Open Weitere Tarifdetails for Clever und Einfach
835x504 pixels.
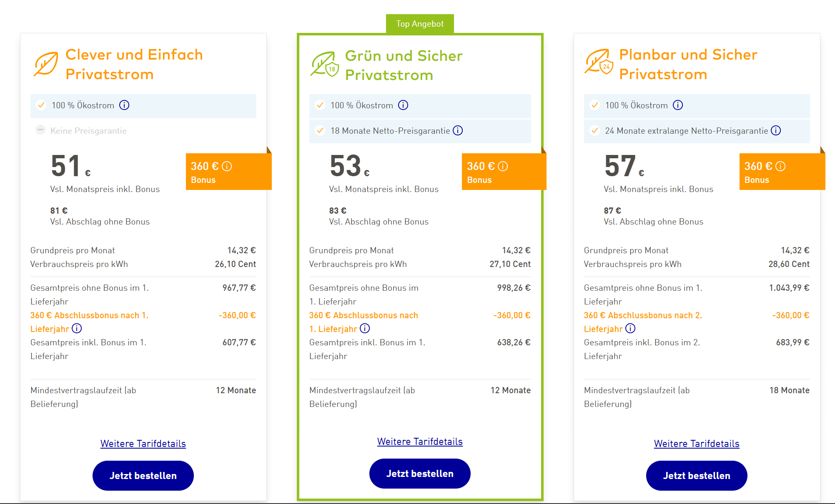[x=143, y=444]
